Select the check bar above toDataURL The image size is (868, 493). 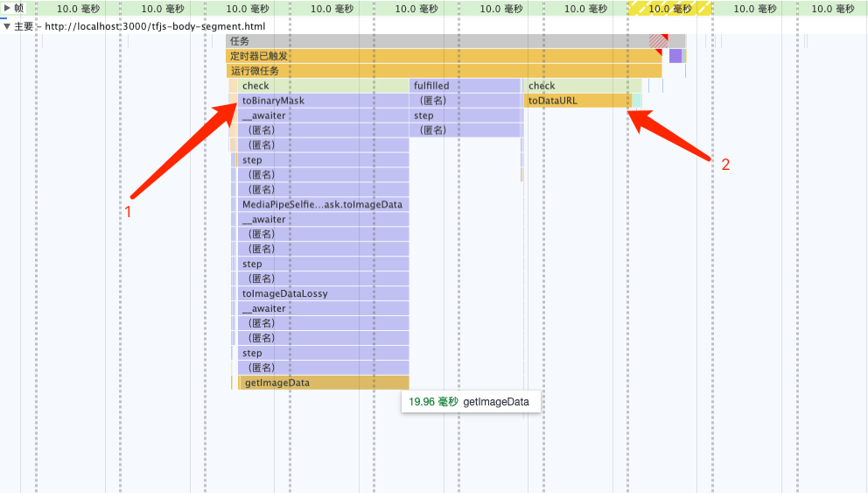[x=583, y=86]
